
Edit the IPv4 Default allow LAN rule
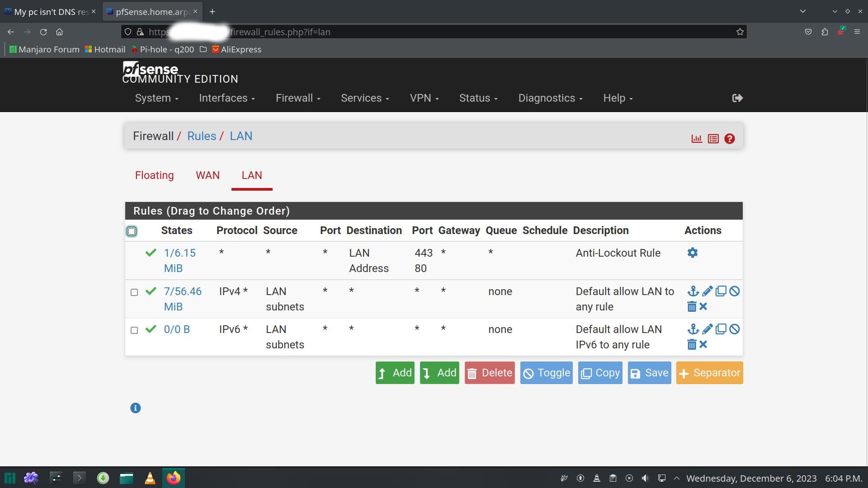[x=708, y=291]
